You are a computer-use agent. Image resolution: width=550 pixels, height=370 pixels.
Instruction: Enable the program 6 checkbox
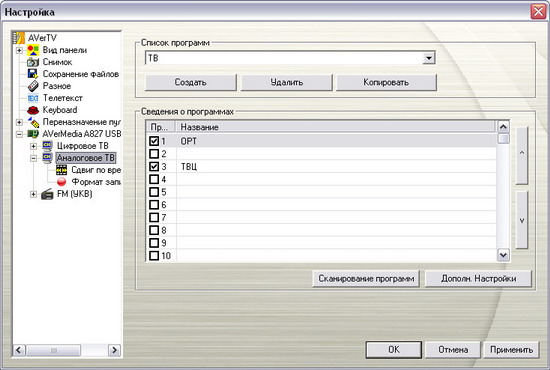(x=154, y=204)
